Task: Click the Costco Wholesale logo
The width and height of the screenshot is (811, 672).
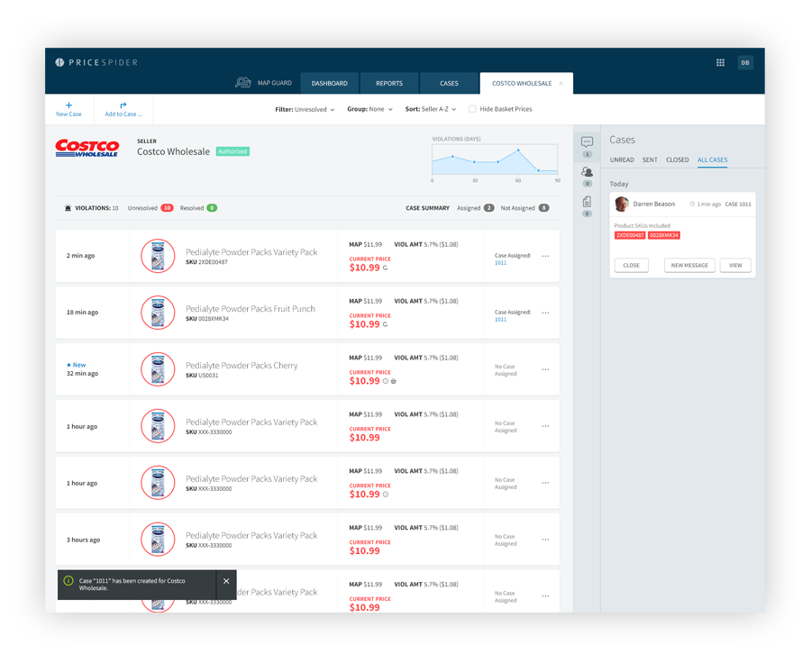Action: (87, 148)
